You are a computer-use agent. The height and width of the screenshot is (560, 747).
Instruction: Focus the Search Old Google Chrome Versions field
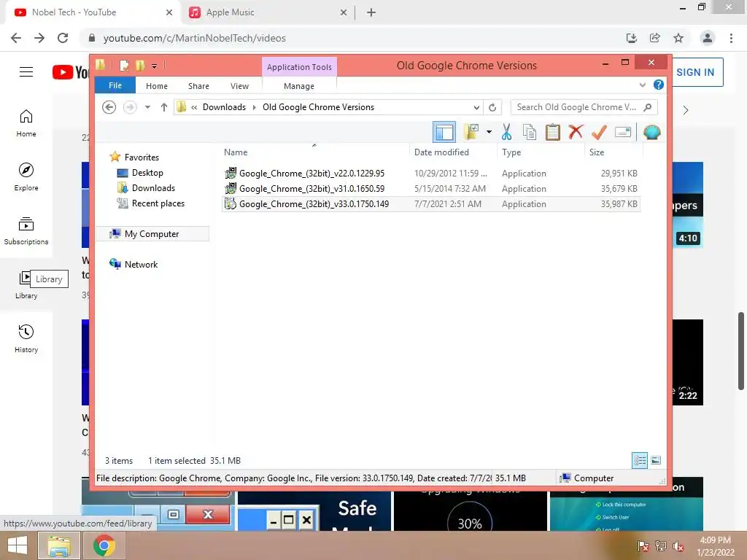click(584, 107)
